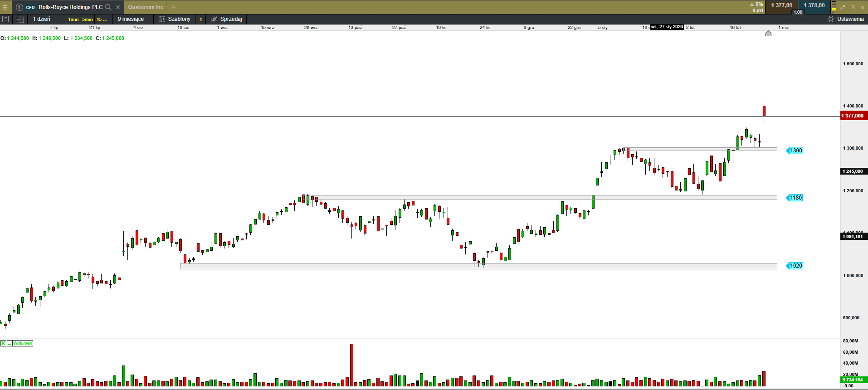Click the market depth ladder icon
Screen dimensions: 868x390
point(834,7)
